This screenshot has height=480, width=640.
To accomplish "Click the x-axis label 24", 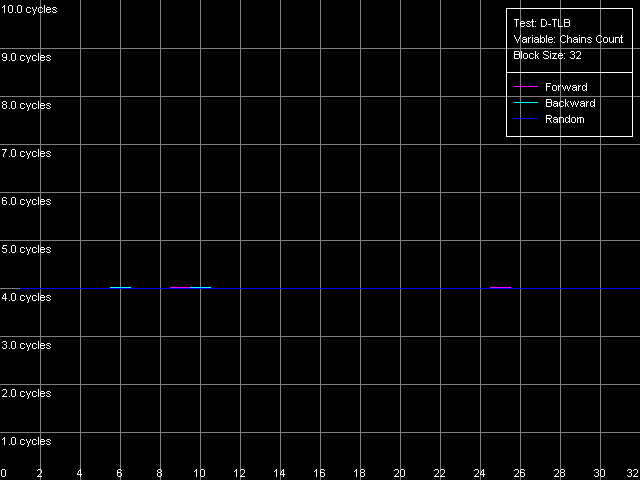I will pyautogui.click(x=479, y=473).
